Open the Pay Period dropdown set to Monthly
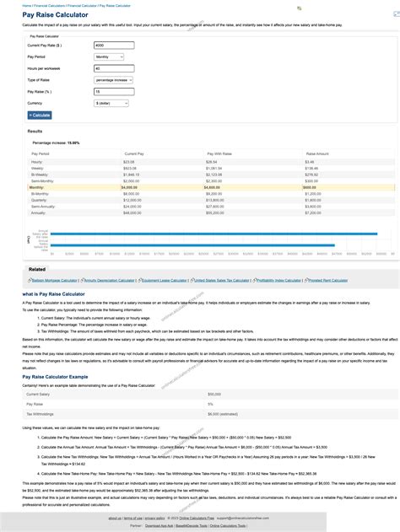The image size is (400, 532). click(x=109, y=57)
